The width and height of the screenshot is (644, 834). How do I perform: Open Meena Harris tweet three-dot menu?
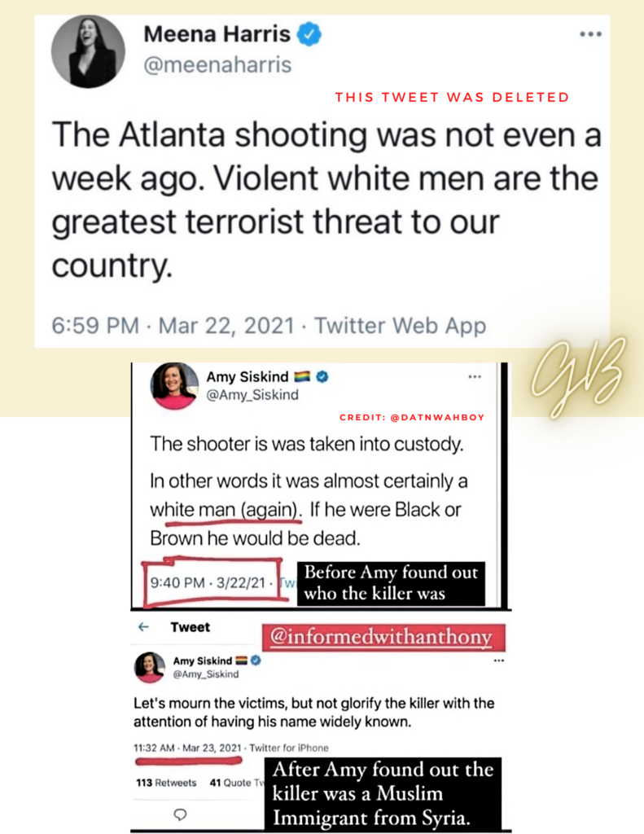[590, 34]
